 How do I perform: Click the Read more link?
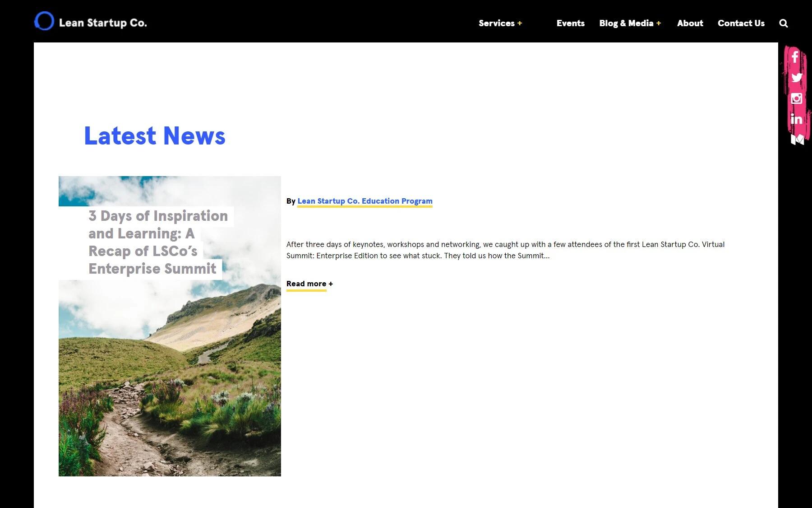[306, 284]
